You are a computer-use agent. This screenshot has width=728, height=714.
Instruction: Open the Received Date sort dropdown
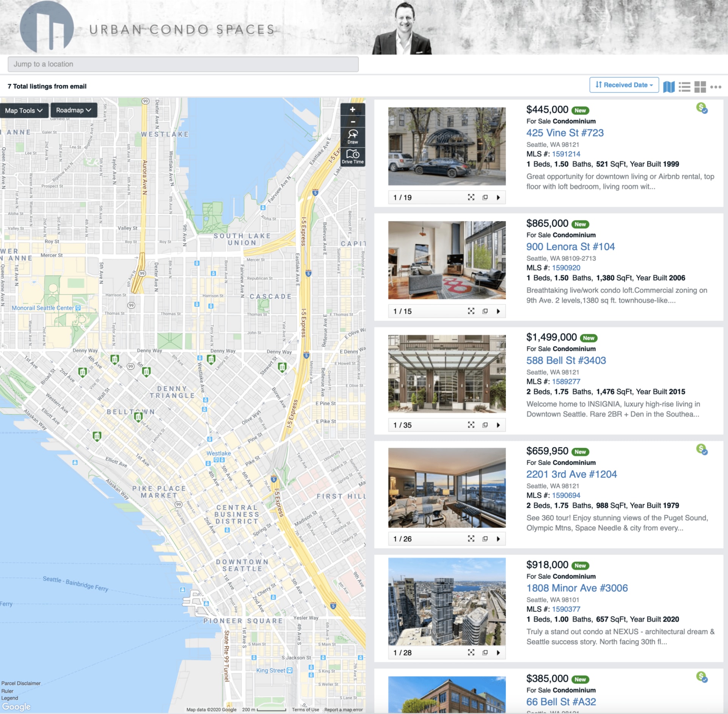[624, 85]
